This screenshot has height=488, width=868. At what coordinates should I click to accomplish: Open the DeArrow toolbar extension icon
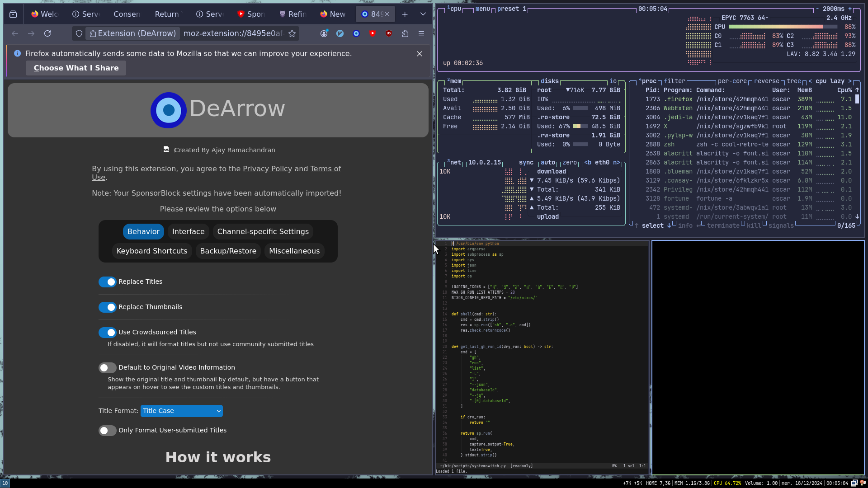(356, 33)
